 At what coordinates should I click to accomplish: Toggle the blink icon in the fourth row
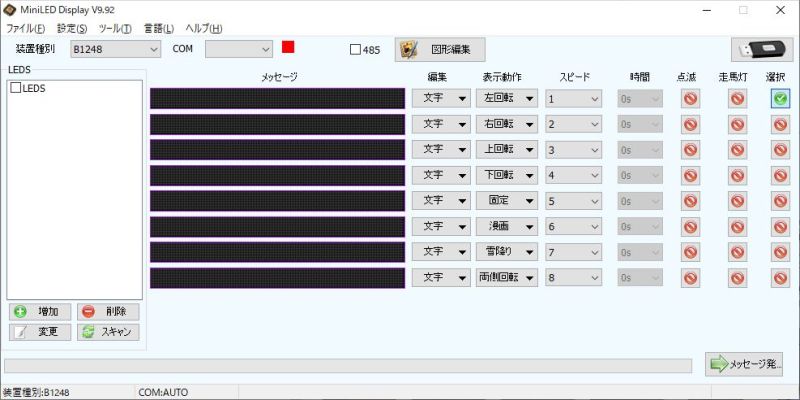pyautogui.click(x=690, y=175)
